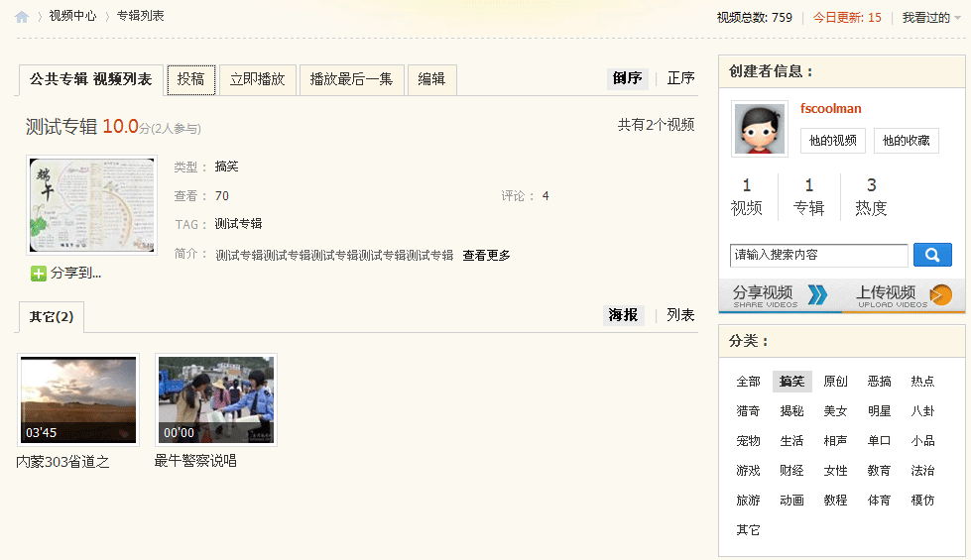Open 最牛警察说唱 video thumbnail
The height and width of the screenshot is (560, 971).
pyautogui.click(x=216, y=399)
